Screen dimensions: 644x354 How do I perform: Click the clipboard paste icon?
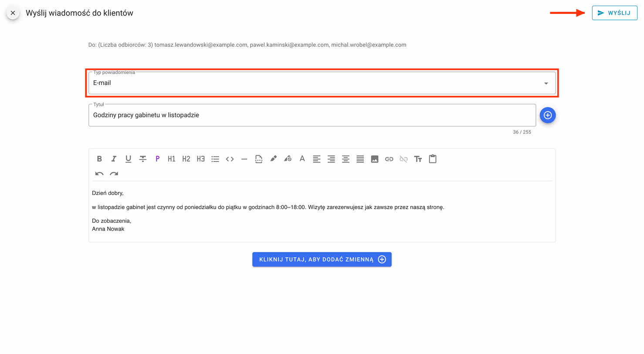coord(433,159)
